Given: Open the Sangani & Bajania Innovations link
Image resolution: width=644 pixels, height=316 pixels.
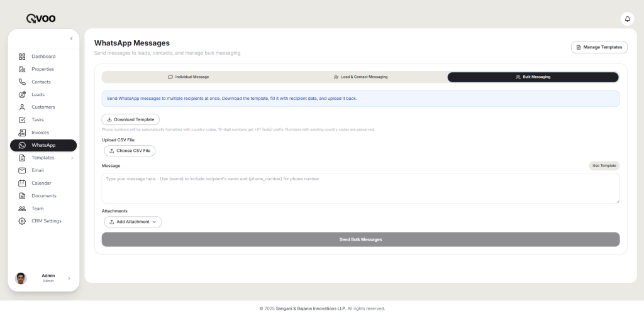Looking at the screenshot, I should pos(310,308).
